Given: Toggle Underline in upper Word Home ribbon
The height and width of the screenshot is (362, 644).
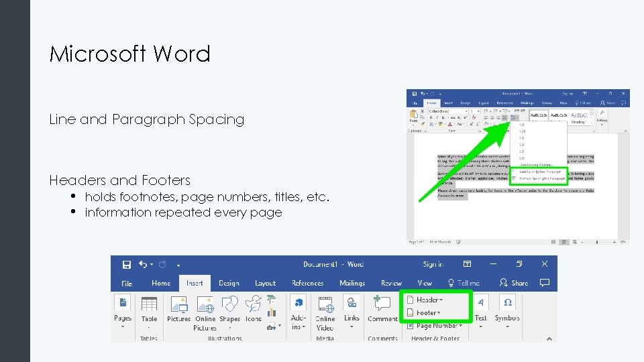Looking at the screenshot, I should pyautogui.click(x=443, y=118).
